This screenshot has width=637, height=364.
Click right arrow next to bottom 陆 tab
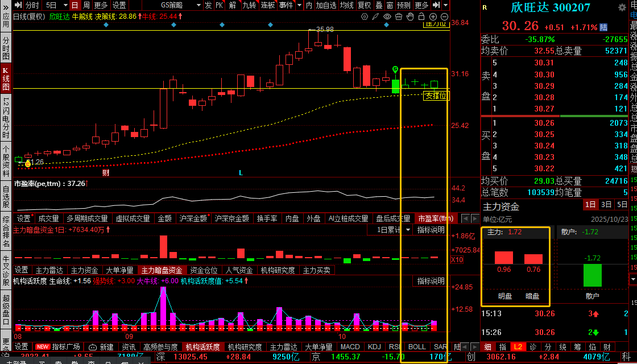tap(473, 347)
